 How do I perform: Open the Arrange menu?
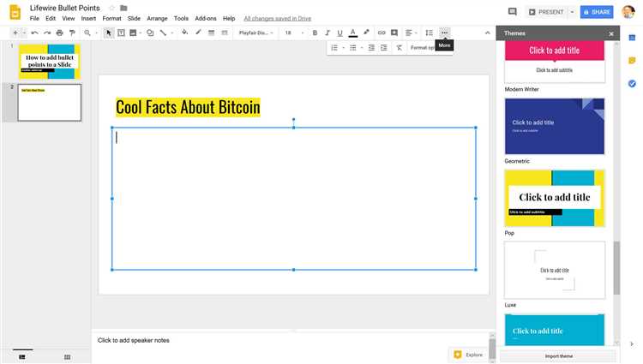tap(157, 19)
